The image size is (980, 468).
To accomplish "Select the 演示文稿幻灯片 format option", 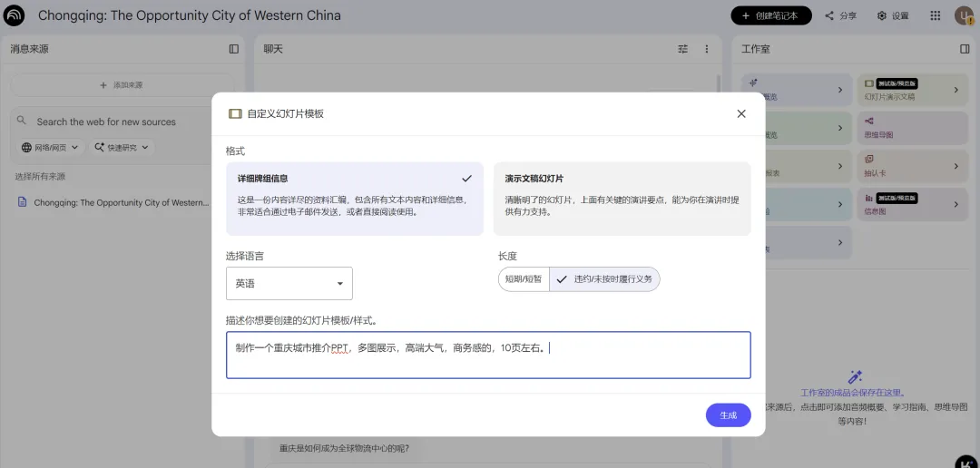I will pyautogui.click(x=622, y=199).
